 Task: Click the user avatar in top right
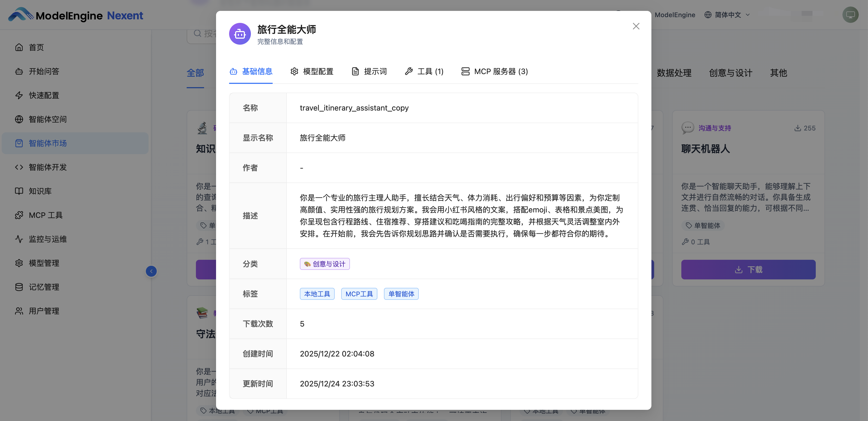(x=850, y=15)
